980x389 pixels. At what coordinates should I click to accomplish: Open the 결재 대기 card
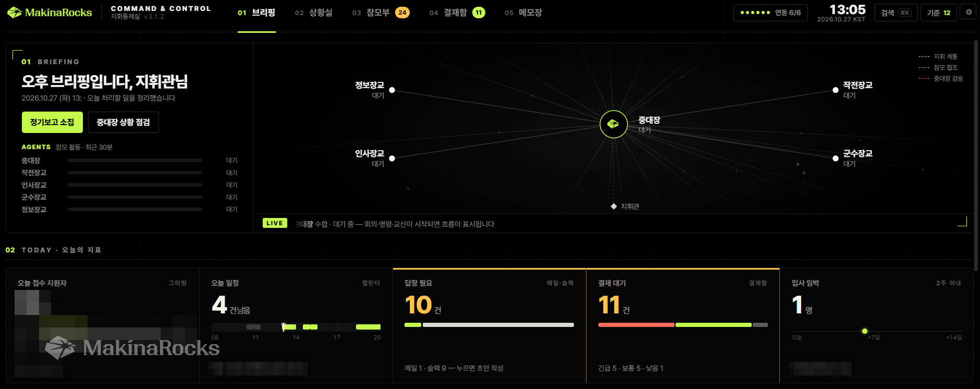coord(683,326)
